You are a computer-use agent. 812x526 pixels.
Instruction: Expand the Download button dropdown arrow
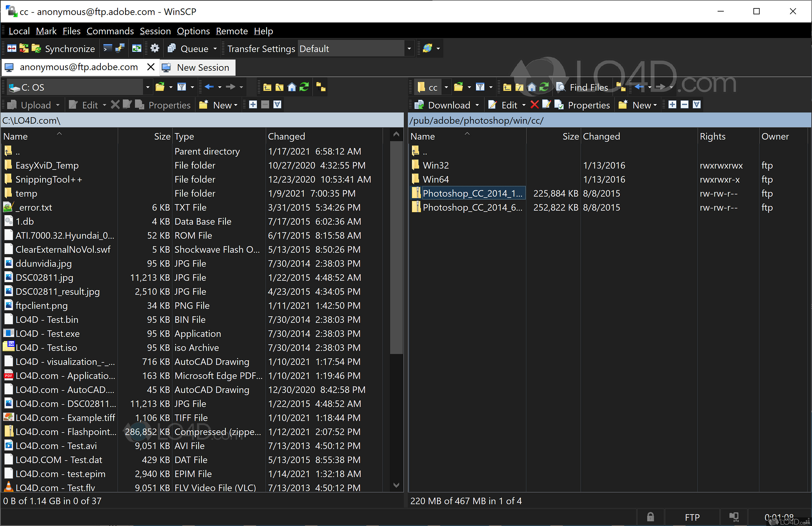pos(477,105)
